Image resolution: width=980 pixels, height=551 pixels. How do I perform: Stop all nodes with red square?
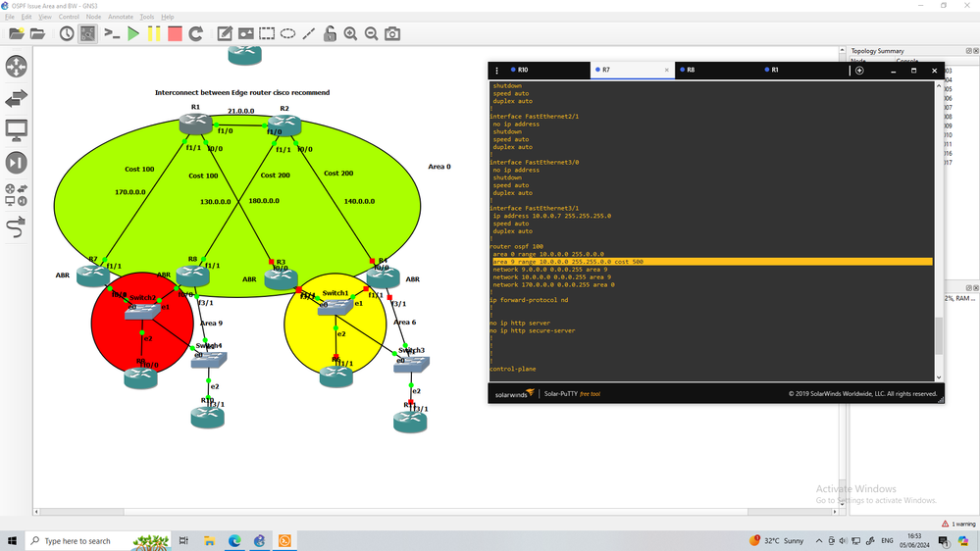pyautogui.click(x=175, y=33)
